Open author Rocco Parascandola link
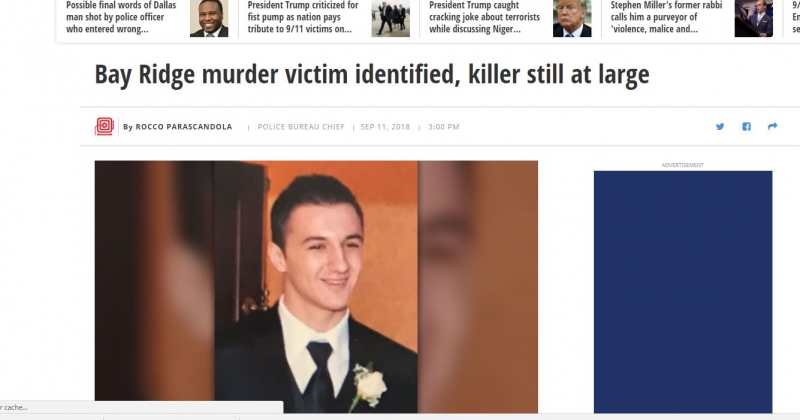Viewport: 800px width, 420px height. point(184,127)
